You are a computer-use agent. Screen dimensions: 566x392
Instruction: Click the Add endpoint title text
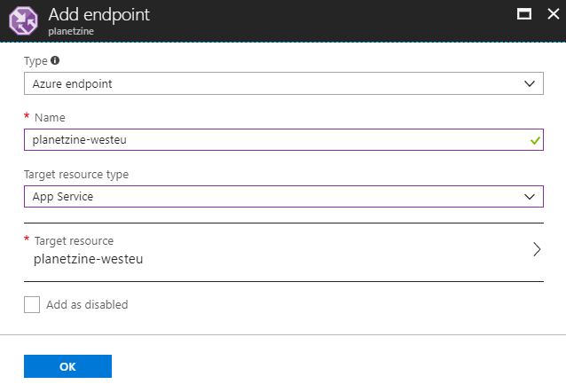point(98,15)
